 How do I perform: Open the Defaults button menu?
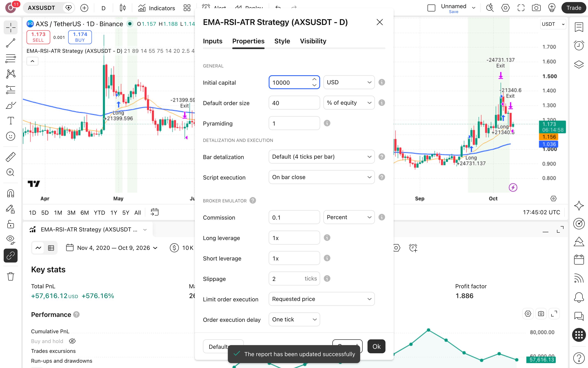[223, 346]
